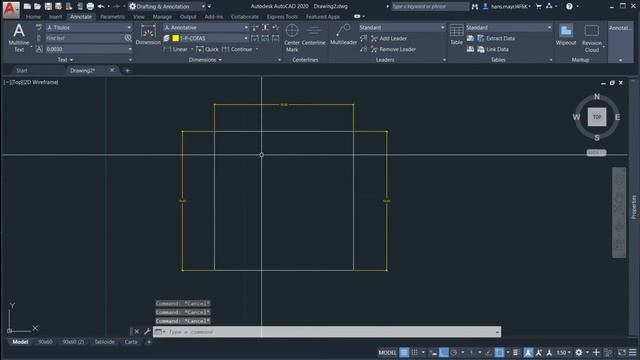Click the yellow layer color swatch
This screenshot has width=640, height=360.
(x=176, y=38)
